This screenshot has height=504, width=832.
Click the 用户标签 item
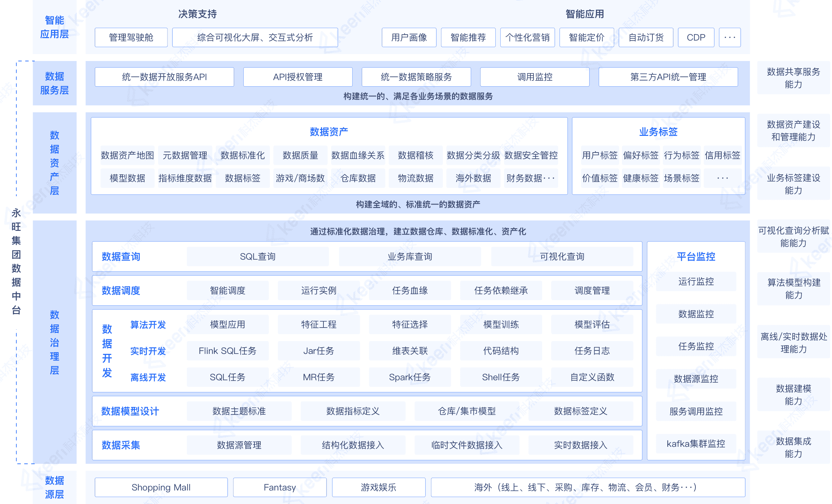[600, 155]
